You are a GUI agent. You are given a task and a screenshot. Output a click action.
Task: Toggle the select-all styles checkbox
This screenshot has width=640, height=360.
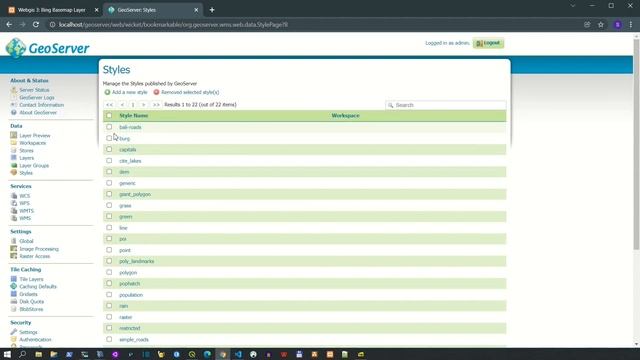coord(109,116)
